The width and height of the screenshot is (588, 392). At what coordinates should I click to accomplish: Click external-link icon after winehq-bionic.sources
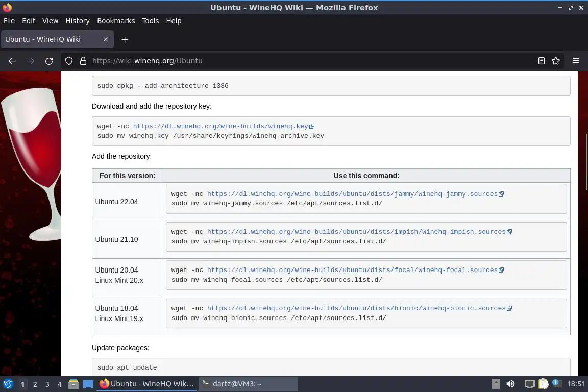click(x=509, y=308)
